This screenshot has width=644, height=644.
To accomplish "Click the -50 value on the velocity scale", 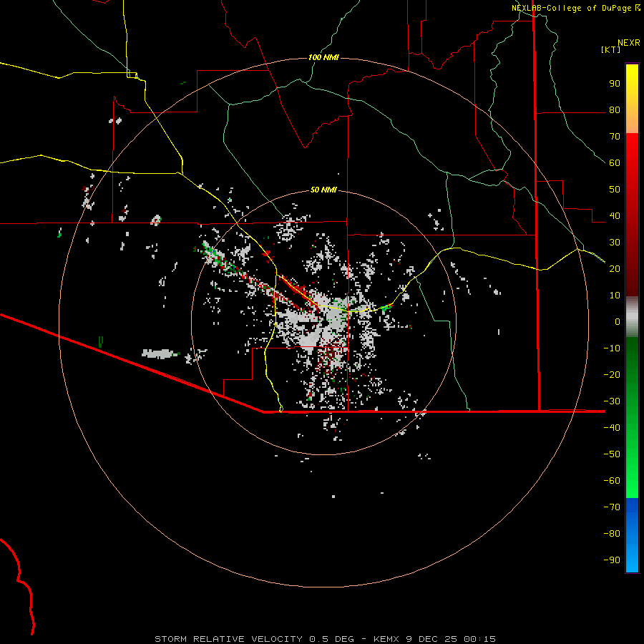I will point(612,454).
